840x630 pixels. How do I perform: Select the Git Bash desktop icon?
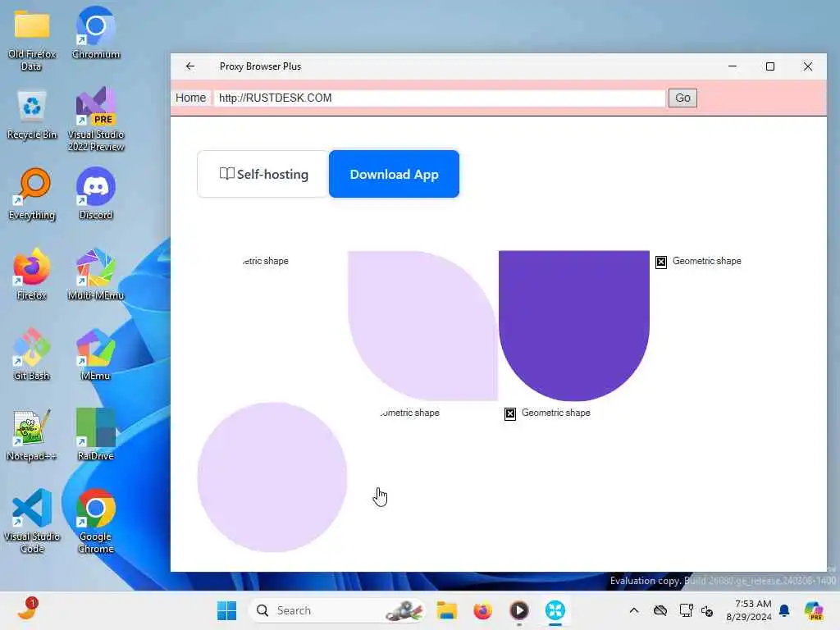tap(32, 354)
